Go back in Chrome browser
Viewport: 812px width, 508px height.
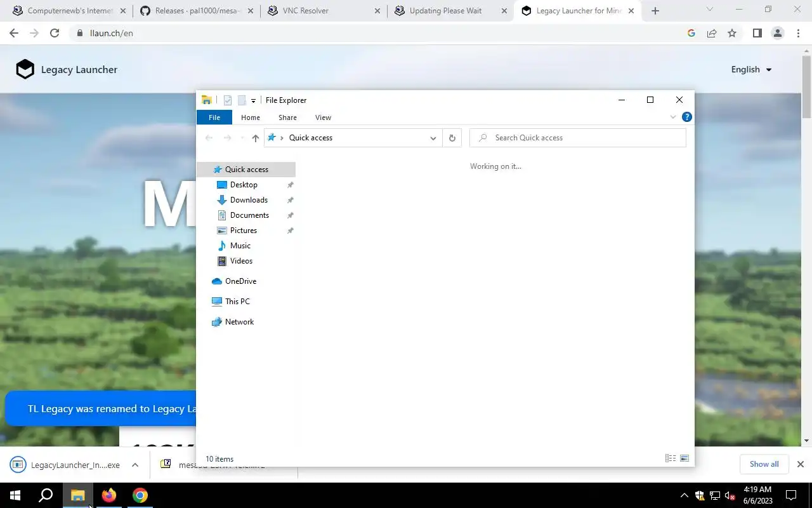[x=14, y=33]
